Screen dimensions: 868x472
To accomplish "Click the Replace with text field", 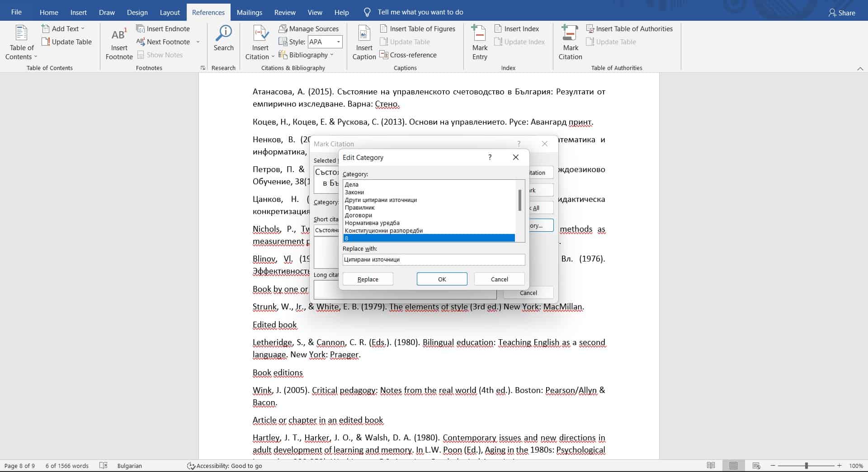I will [434, 259].
